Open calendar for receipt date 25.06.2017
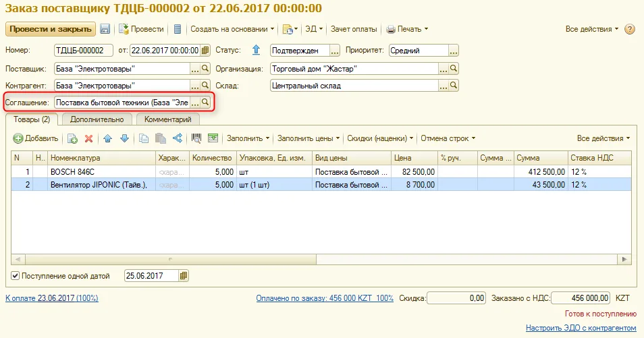 [184, 275]
